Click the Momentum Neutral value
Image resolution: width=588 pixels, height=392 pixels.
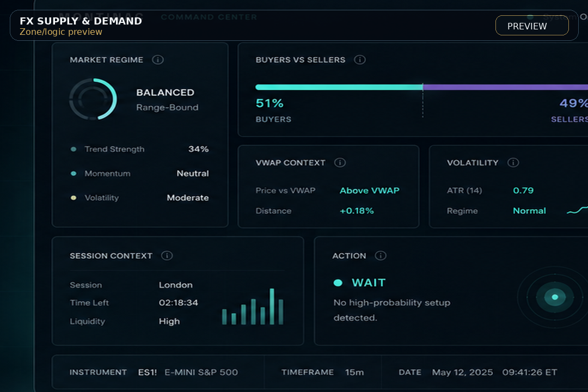pos(193,173)
